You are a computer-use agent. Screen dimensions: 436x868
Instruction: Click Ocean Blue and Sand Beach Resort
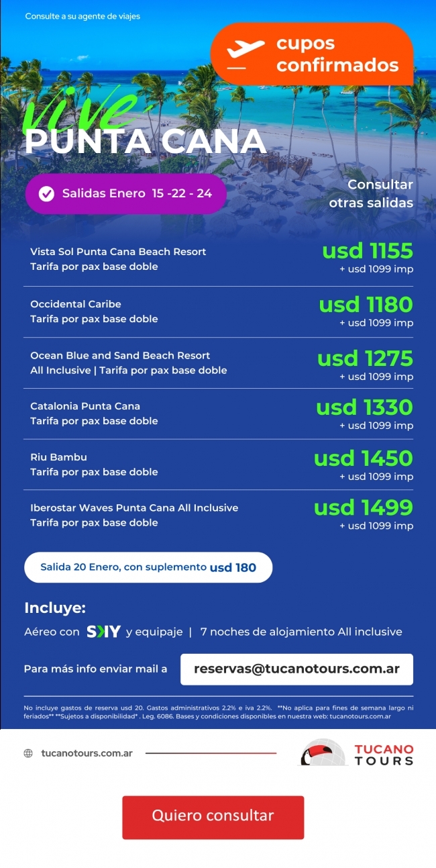coord(120,356)
